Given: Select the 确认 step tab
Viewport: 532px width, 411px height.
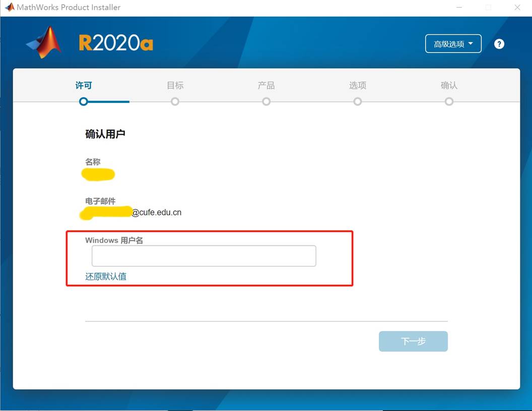Looking at the screenshot, I should coord(449,85).
